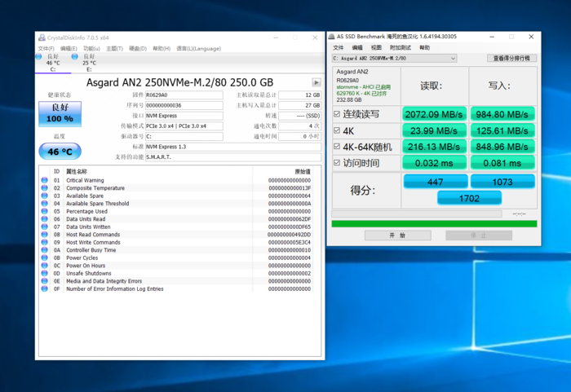Click the status orb next to Available Spare (ID 03)
The image size is (571, 392).
pyautogui.click(x=44, y=196)
